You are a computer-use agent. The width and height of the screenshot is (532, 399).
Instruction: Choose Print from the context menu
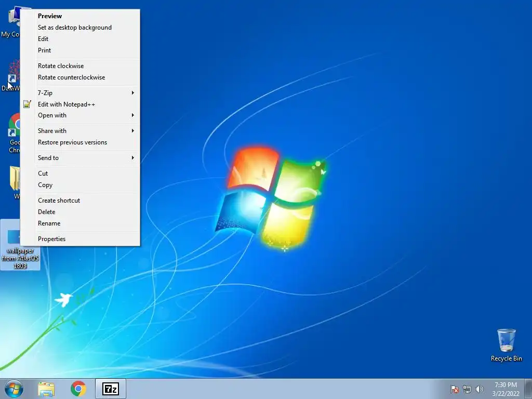click(x=80, y=50)
